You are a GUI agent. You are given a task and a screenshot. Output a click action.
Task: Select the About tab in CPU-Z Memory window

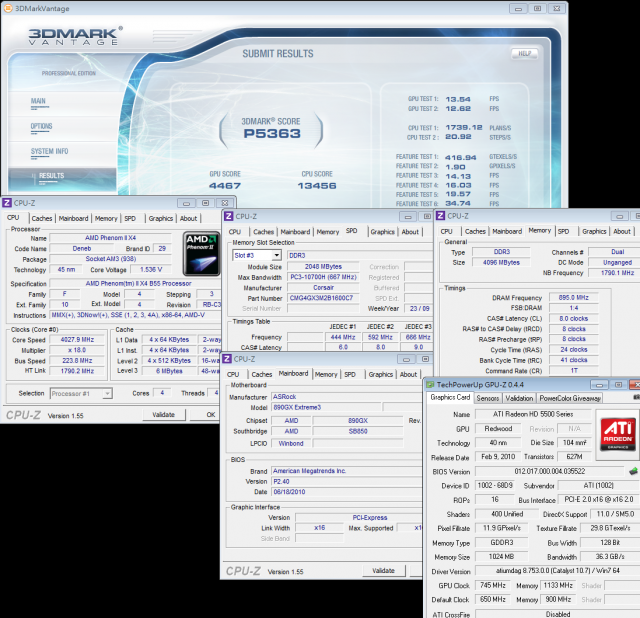click(x=622, y=231)
